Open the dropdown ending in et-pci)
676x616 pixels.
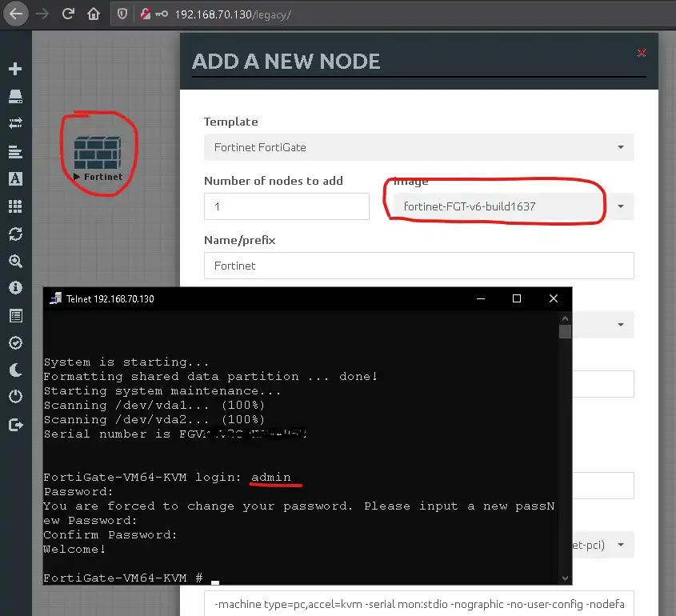click(603, 545)
